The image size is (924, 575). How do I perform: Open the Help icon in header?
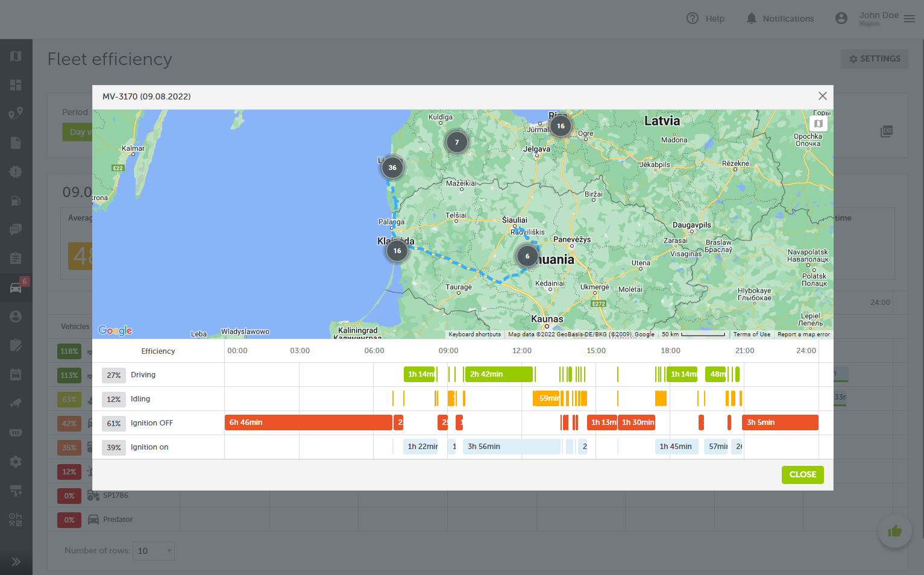[693, 19]
